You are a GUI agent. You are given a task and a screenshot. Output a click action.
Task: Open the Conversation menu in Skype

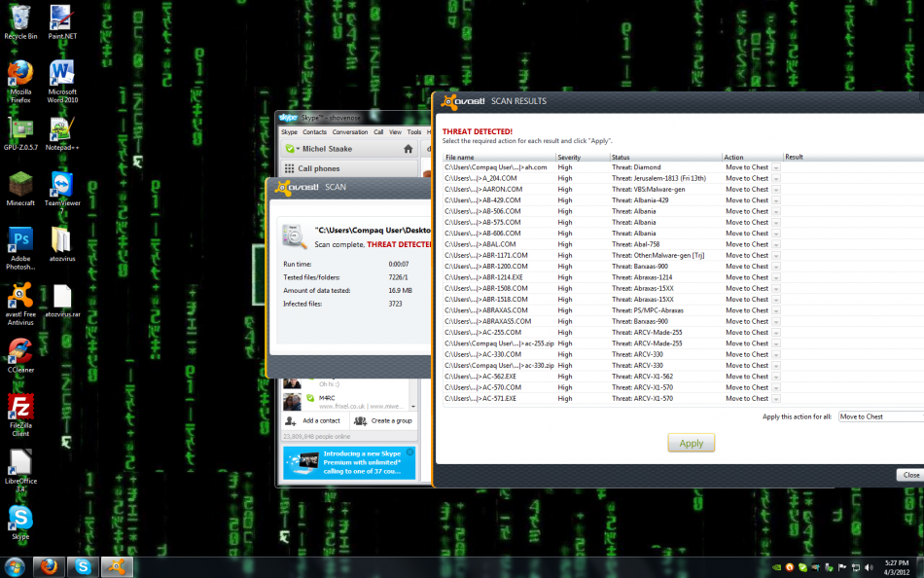pos(350,132)
